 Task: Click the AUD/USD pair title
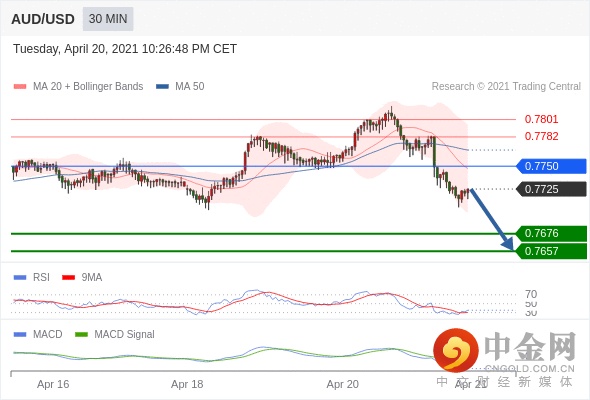point(43,19)
